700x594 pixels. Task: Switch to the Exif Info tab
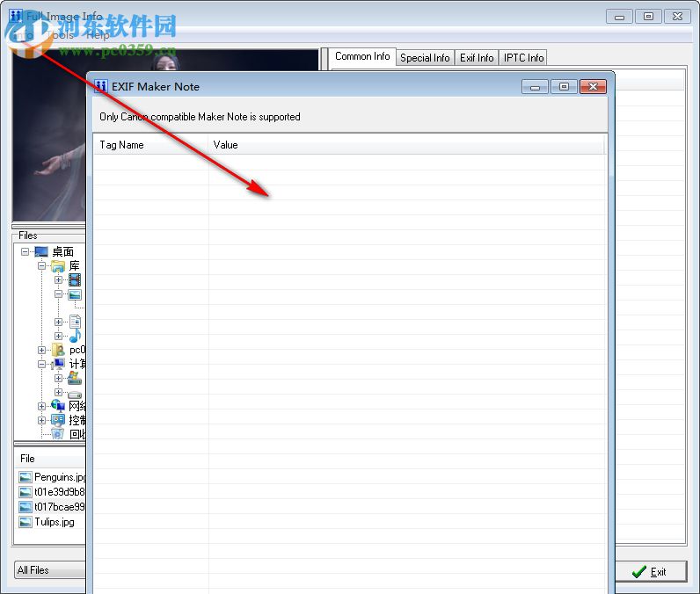477,58
